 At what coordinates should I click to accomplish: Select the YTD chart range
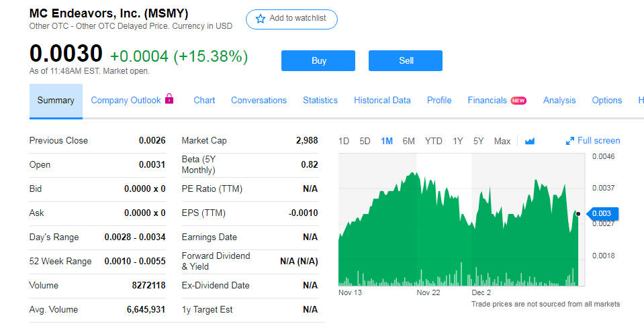[x=433, y=141]
